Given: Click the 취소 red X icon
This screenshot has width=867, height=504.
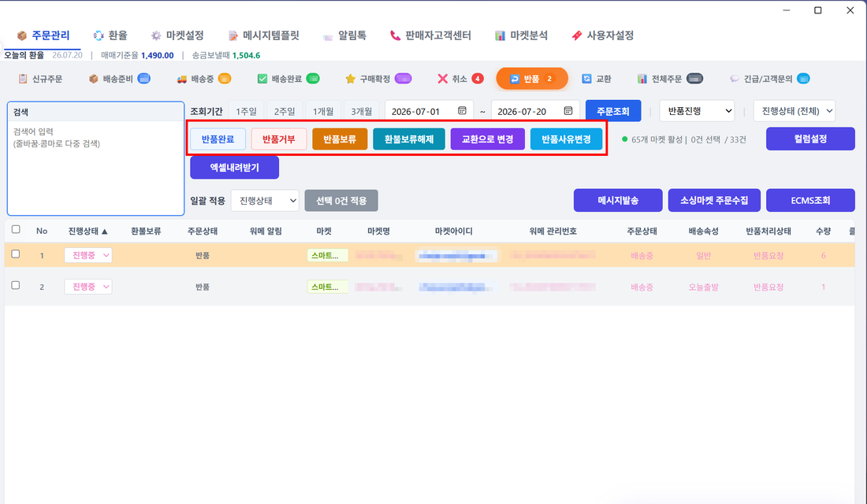Looking at the screenshot, I should [x=442, y=79].
